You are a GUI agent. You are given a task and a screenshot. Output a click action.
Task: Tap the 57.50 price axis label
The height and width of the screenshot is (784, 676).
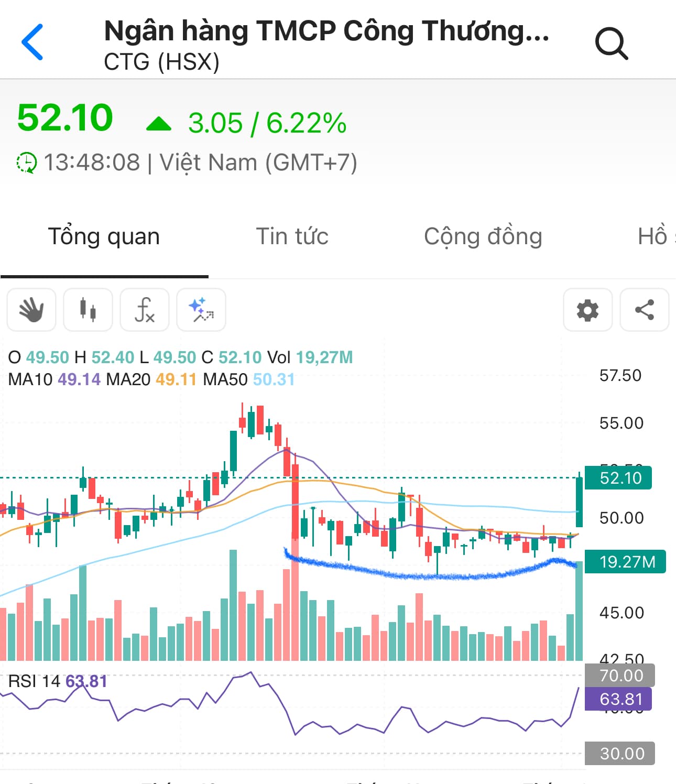620,375
